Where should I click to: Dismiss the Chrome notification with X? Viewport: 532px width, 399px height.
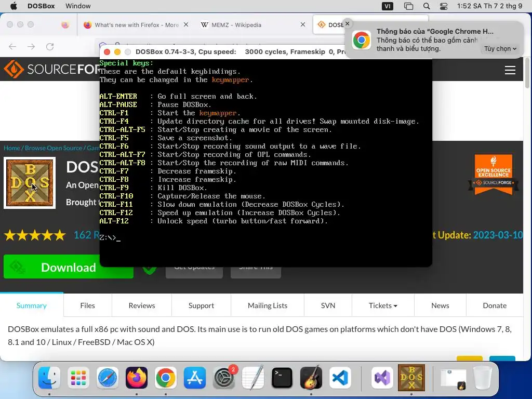(348, 24)
